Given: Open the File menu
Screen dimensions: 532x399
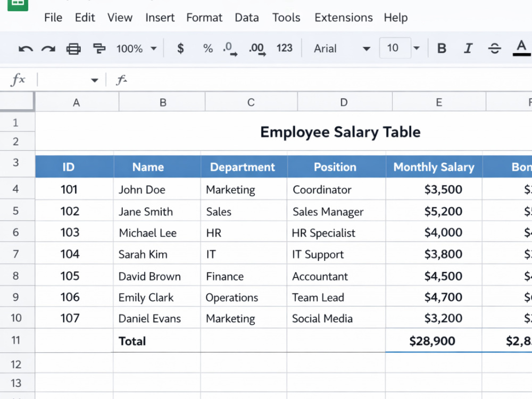Looking at the screenshot, I should [x=53, y=18].
